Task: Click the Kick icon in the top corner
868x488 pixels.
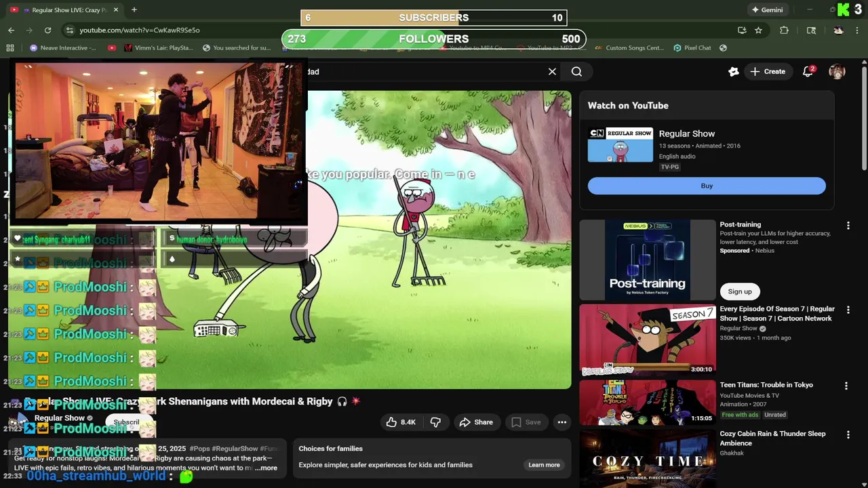Action: (844, 9)
